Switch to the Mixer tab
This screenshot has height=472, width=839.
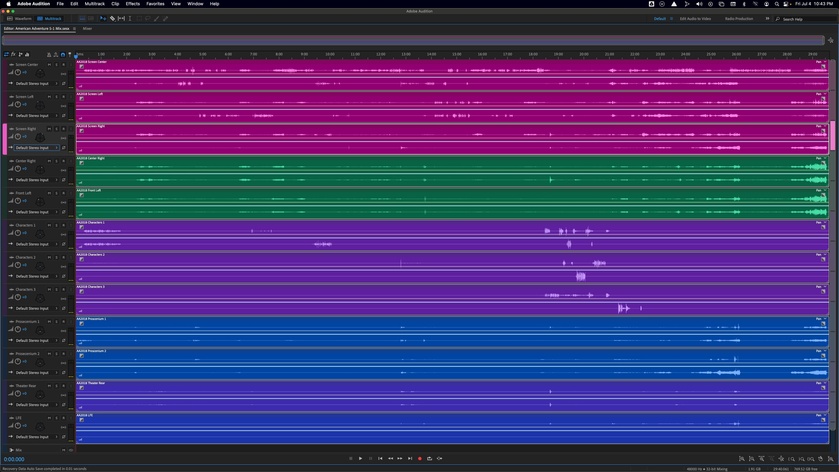[87, 29]
